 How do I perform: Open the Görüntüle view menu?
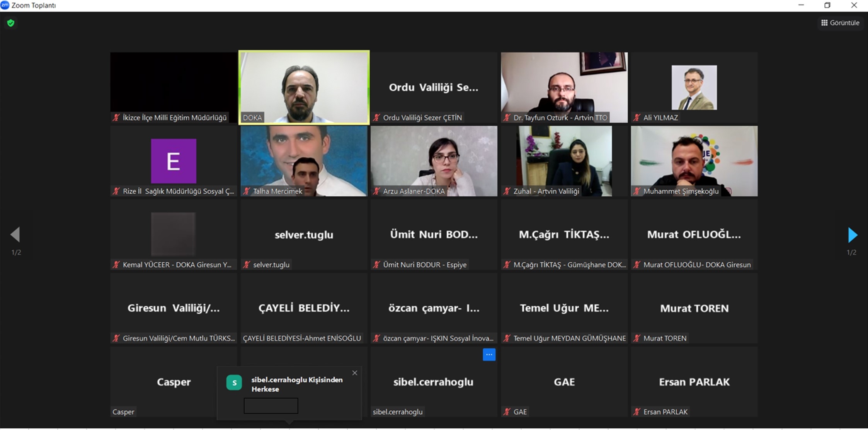point(840,23)
